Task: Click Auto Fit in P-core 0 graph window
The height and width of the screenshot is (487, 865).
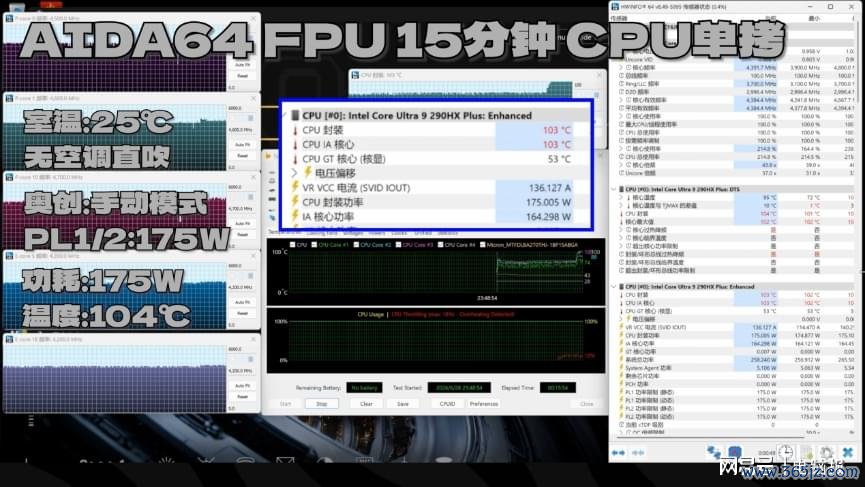Action: [243, 65]
